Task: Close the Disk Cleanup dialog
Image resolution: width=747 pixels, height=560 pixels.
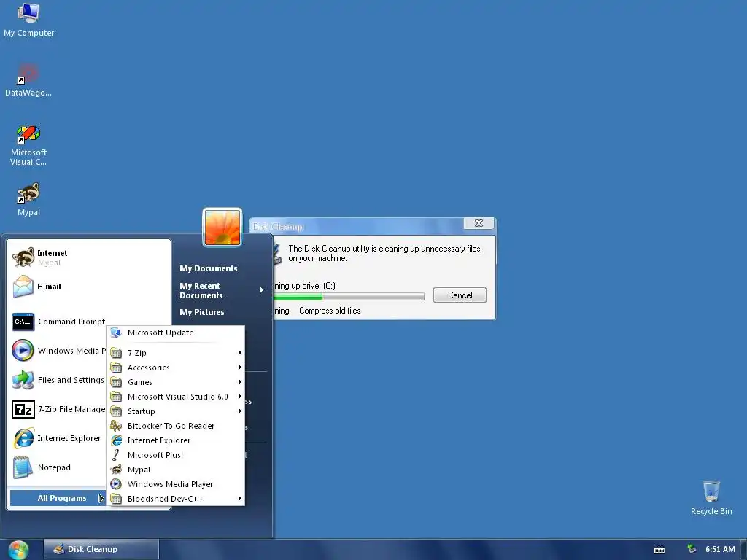Action: coord(479,223)
